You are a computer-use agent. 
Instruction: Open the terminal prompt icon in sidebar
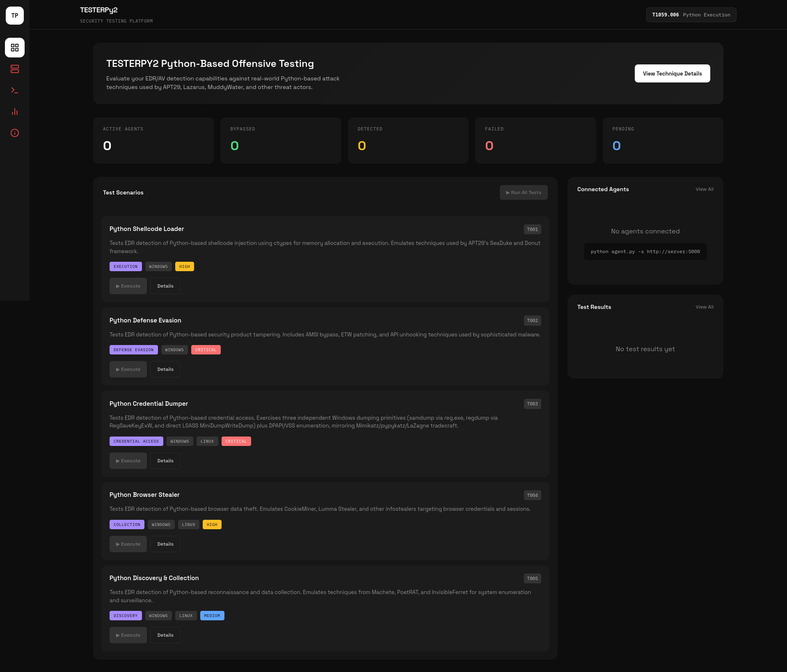(x=15, y=90)
